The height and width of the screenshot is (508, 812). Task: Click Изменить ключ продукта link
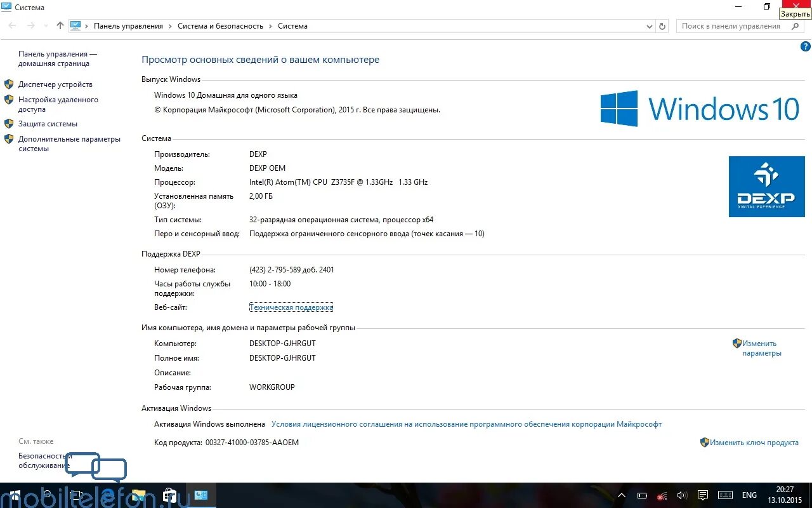click(x=754, y=443)
